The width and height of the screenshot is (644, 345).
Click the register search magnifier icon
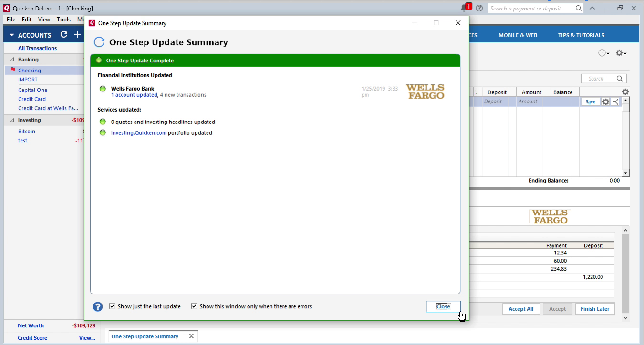click(620, 79)
